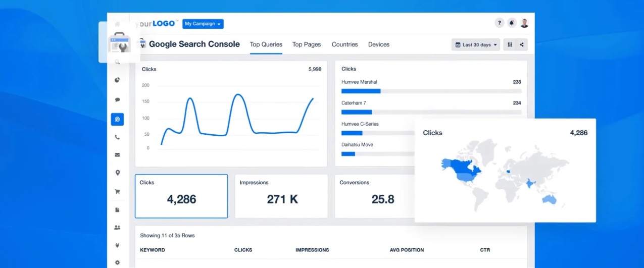Open help with the question mark icon
The image size is (644, 268).
[x=499, y=23]
